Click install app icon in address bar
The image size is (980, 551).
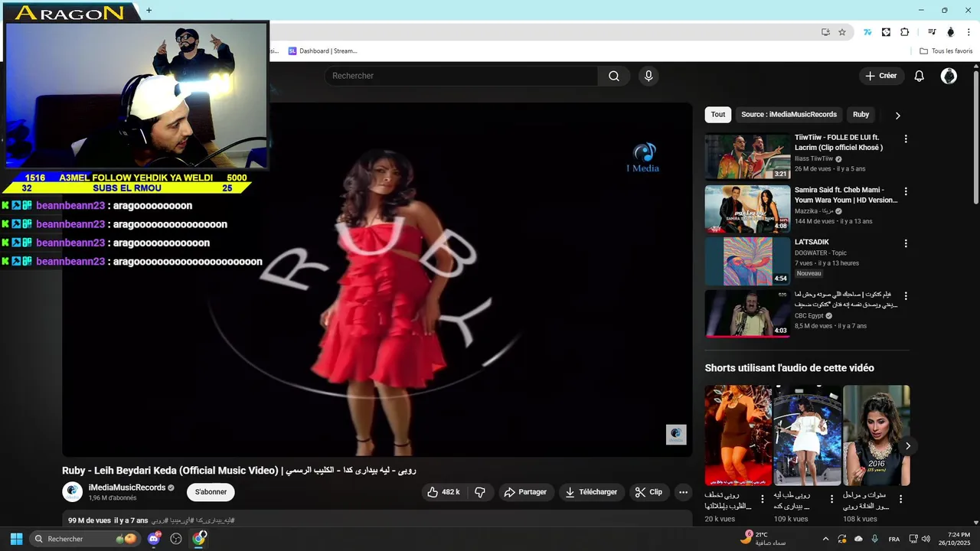(x=825, y=32)
